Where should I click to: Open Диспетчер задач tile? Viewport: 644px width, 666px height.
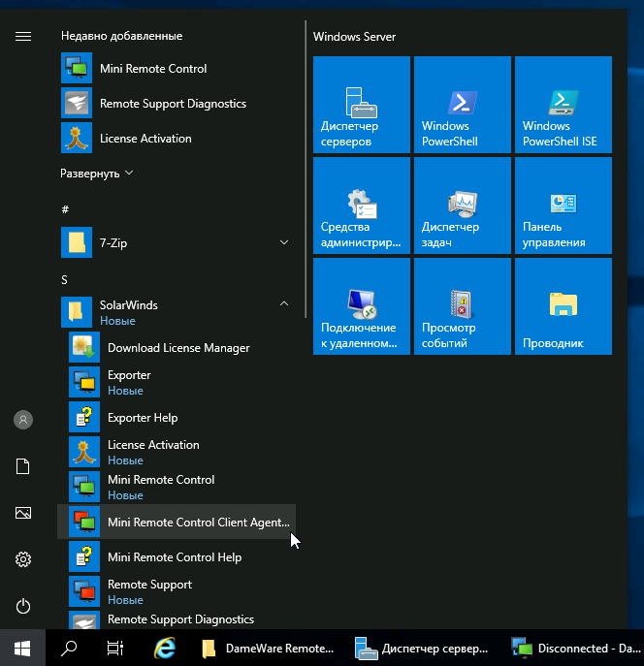463,206
